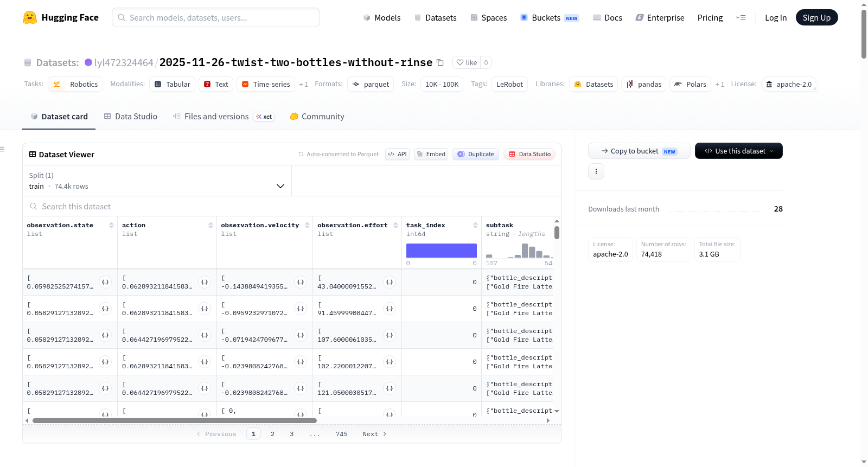Open Data Studio from viewer header
This screenshot has height=467, width=868.
click(x=529, y=154)
